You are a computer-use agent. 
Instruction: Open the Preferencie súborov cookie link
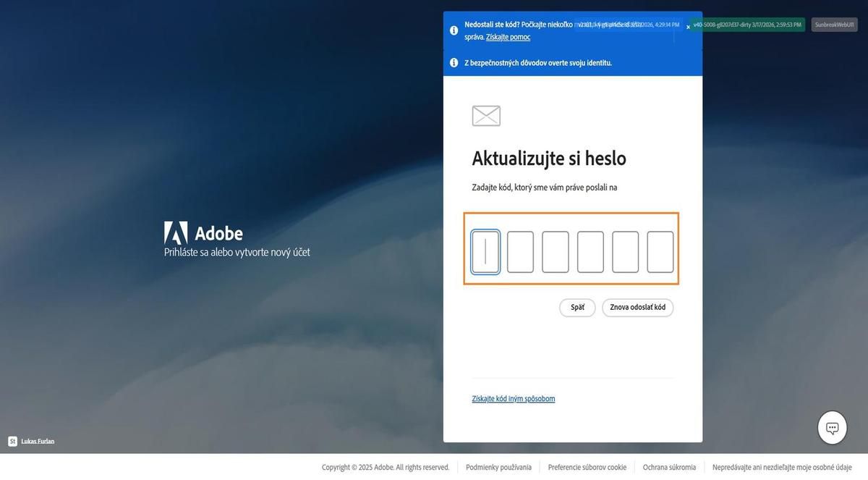click(x=587, y=467)
